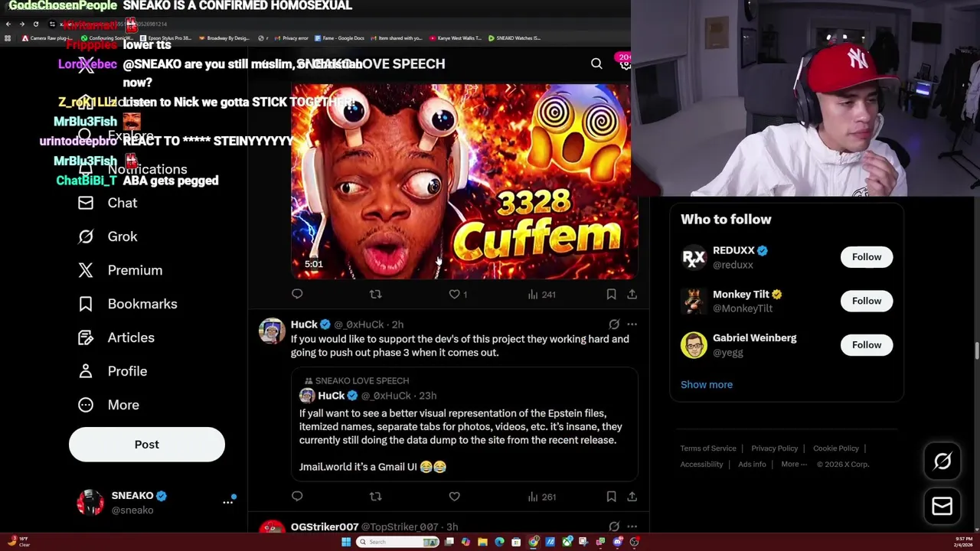The image size is (980, 551).
Task: Share the Cuffem video post
Action: [x=632, y=294]
